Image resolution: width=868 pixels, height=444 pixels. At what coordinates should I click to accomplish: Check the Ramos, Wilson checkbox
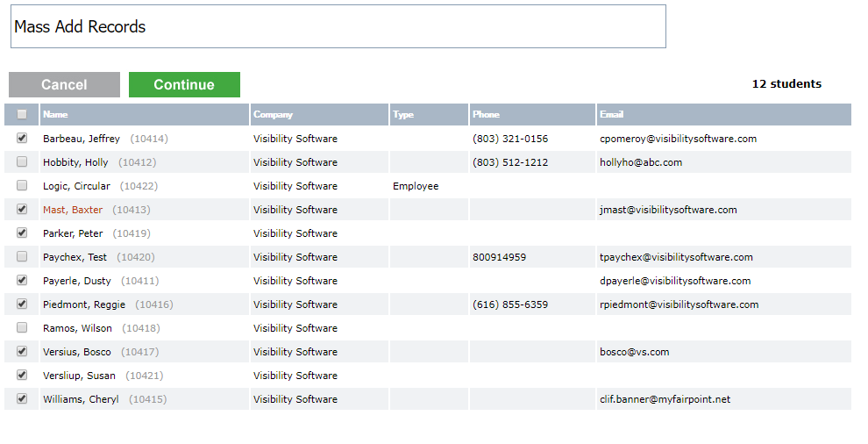[x=22, y=327]
